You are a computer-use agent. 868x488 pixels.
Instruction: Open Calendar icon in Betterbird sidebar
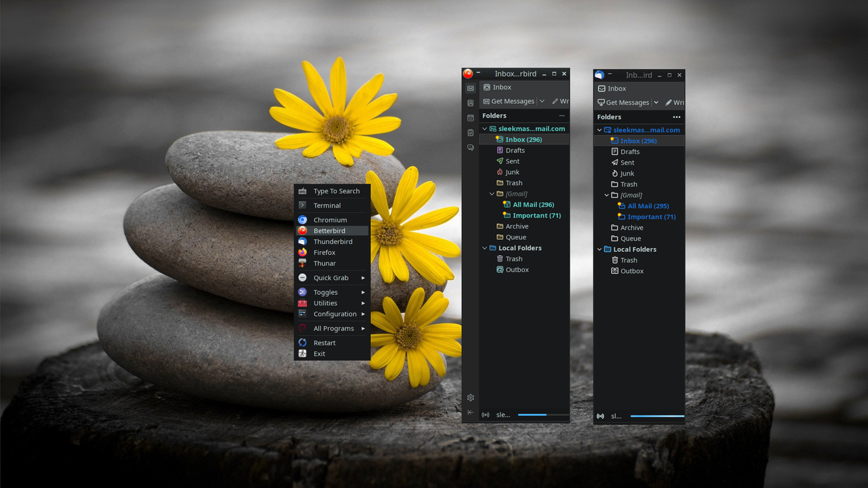(x=471, y=118)
